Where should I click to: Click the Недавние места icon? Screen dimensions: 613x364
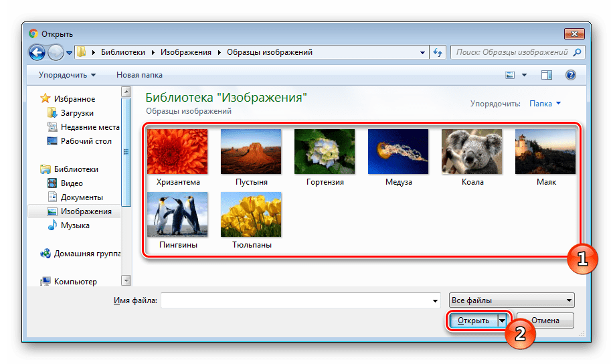[52, 126]
